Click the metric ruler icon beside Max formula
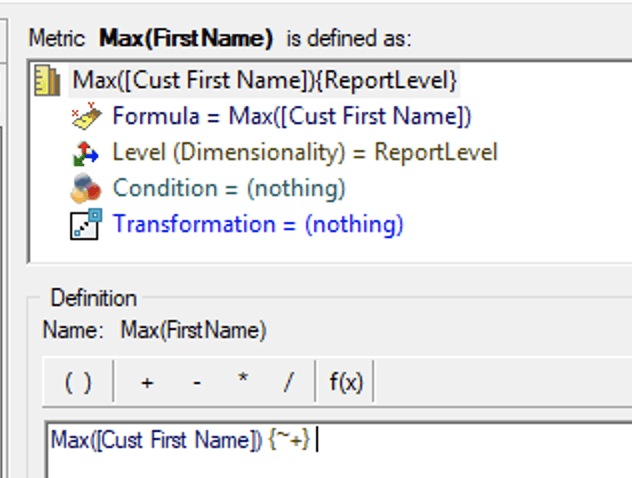This screenshot has height=478, width=632. point(47,81)
